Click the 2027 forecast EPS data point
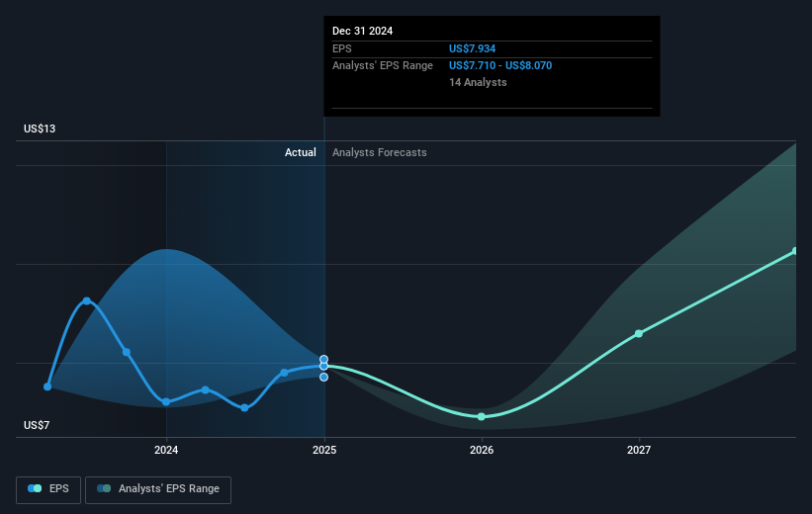812x514 pixels. [x=639, y=334]
